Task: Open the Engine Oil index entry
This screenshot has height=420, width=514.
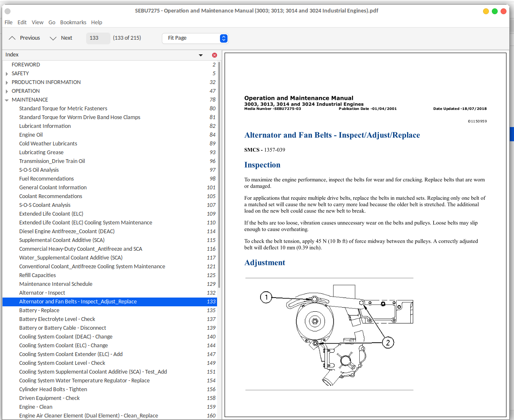Action: (31, 135)
